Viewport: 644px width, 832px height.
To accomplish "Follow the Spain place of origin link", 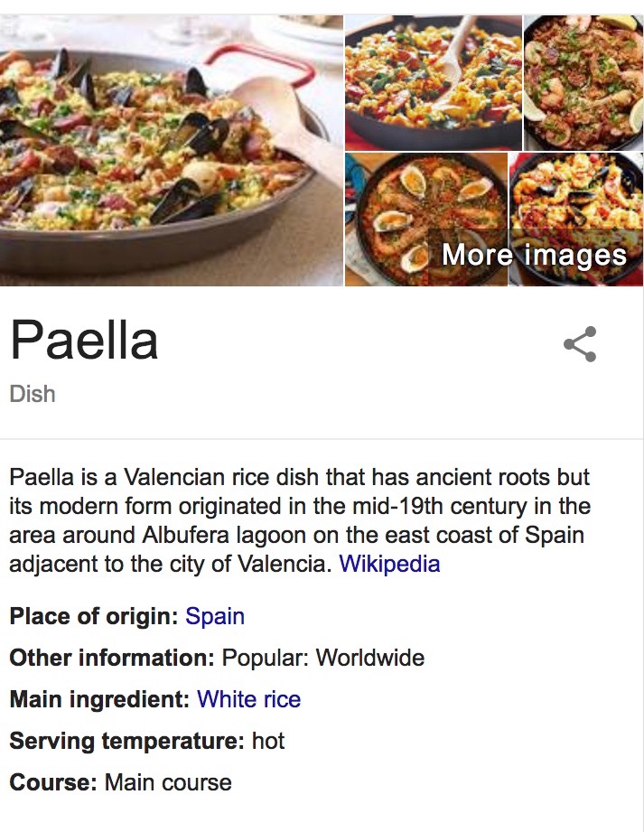I will [x=215, y=617].
